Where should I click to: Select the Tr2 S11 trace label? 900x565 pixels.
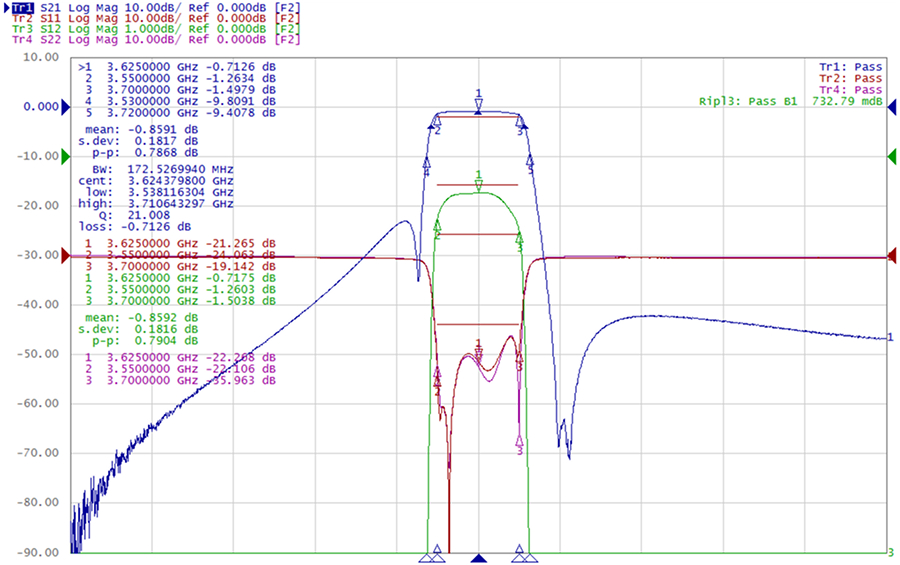click(22, 19)
